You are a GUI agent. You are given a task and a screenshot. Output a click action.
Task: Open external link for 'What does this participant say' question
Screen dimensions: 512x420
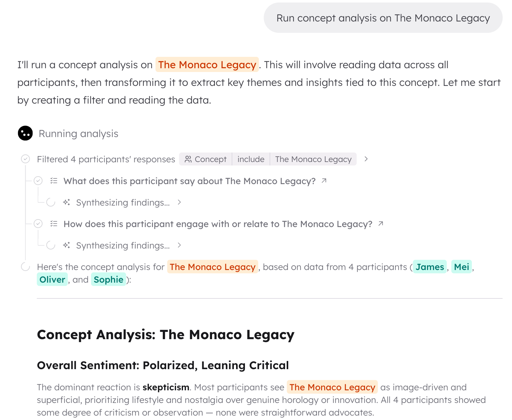click(x=324, y=181)
